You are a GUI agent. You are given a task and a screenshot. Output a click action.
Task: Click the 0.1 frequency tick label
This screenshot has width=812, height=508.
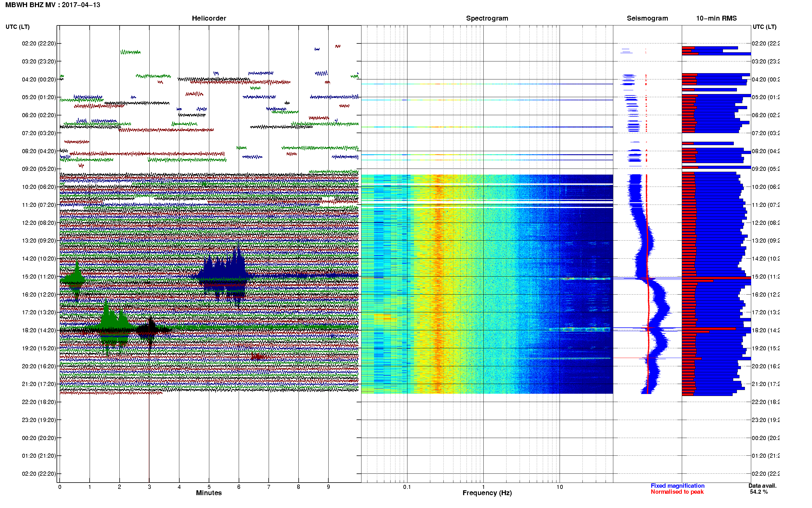(407, 487)
